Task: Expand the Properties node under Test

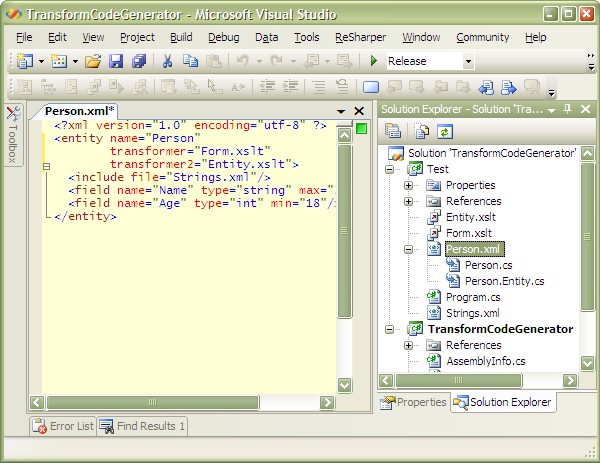Action: tap(409, 185)
